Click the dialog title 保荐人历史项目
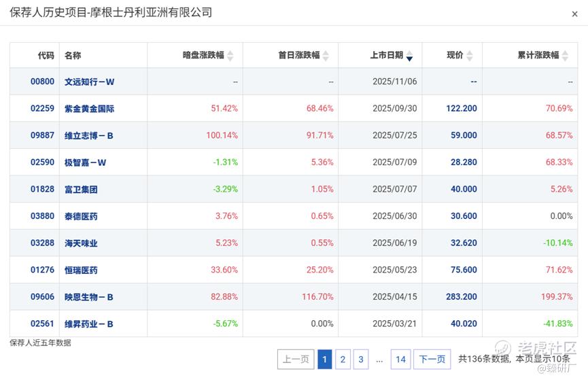 [x=48, y=12]
